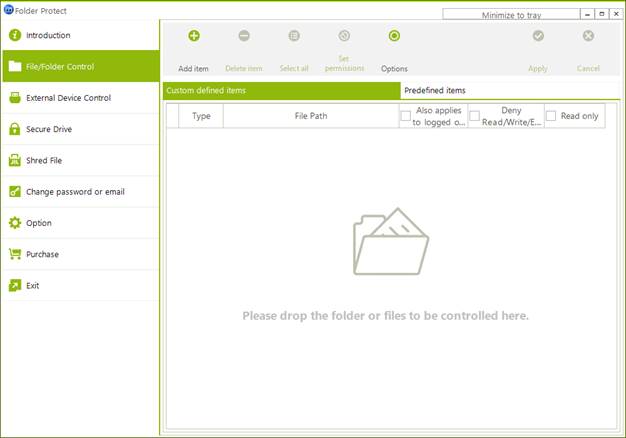Click the External Device Control icon

[x=15, y=97]
